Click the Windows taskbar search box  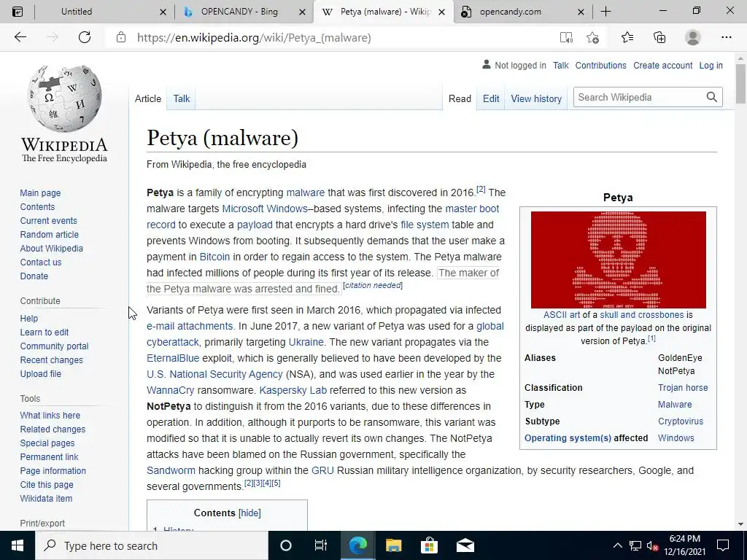(152, 545)
